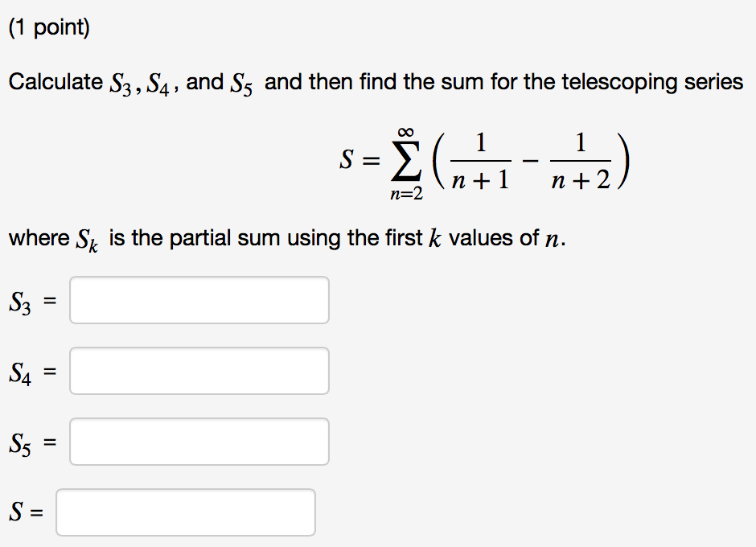Click the S3 label beside first answer box

tap(22, 302)
